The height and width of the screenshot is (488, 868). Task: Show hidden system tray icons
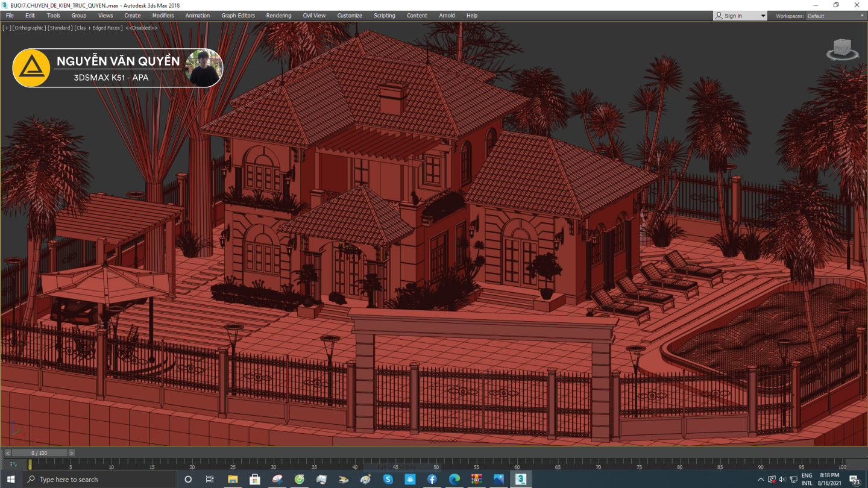760,480
